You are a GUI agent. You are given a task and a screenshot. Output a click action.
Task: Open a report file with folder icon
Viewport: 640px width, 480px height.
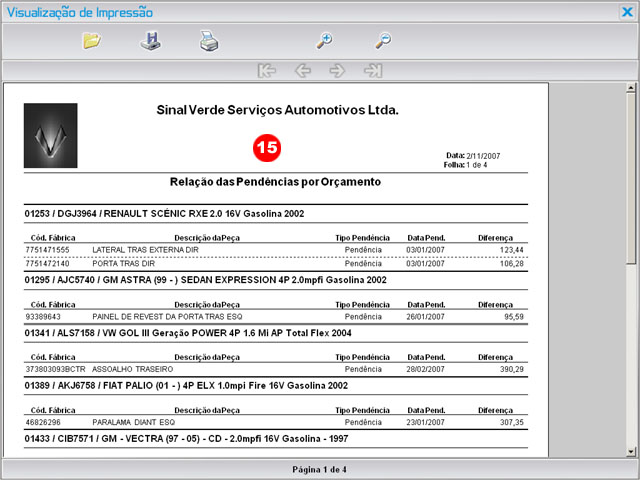pyautogui.click(x=92, y=41)
